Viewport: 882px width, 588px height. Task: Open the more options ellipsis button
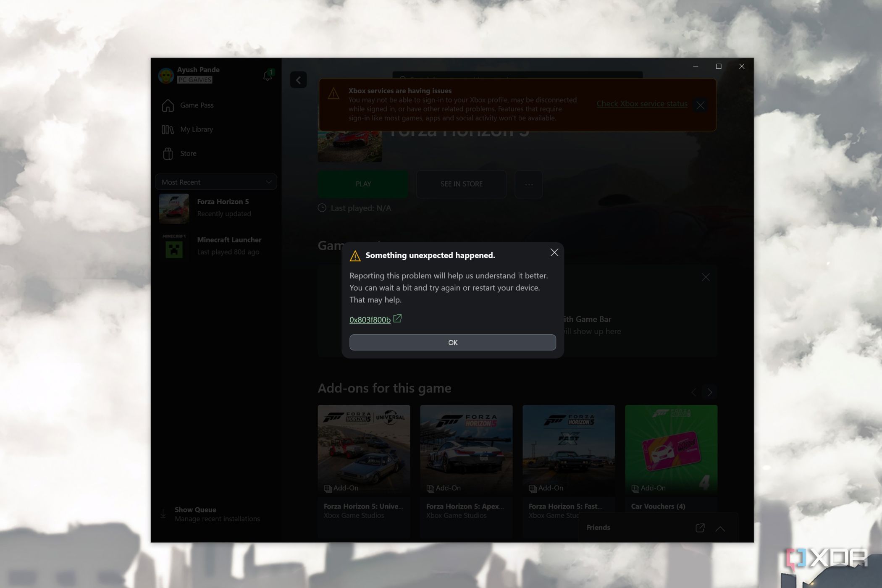coord(528,184)
